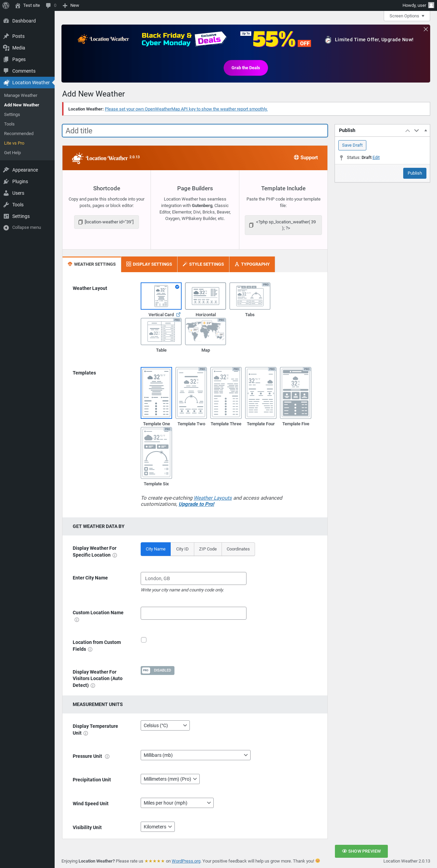Click the Posts pin icon in sidebar
This screenshot has width=437, height=868.
6,36
